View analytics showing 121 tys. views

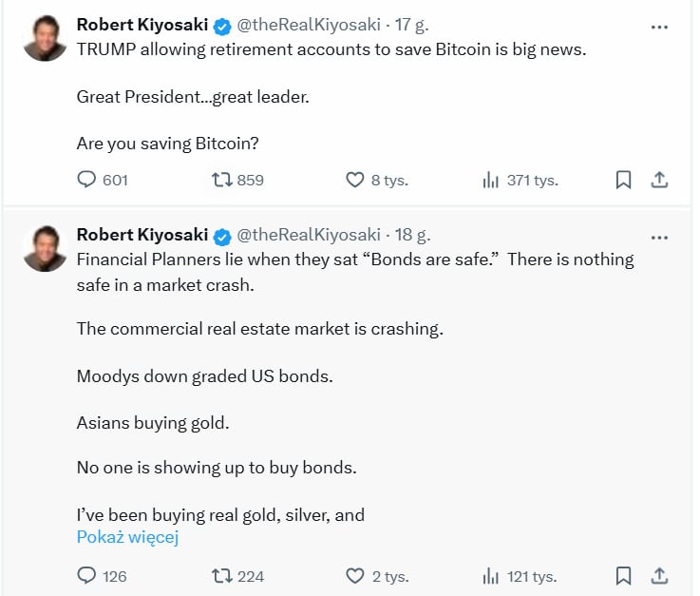point(491,575)
